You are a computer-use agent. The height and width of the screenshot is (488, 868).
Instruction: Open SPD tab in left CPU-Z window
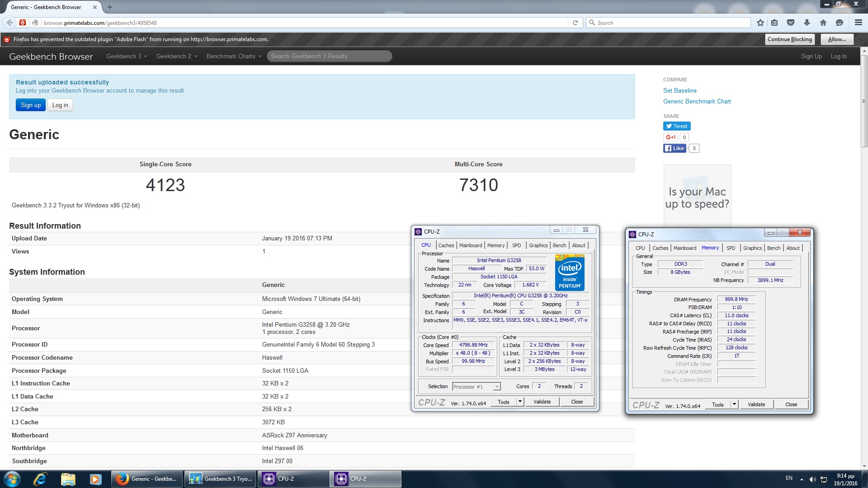tap(516, 245)
